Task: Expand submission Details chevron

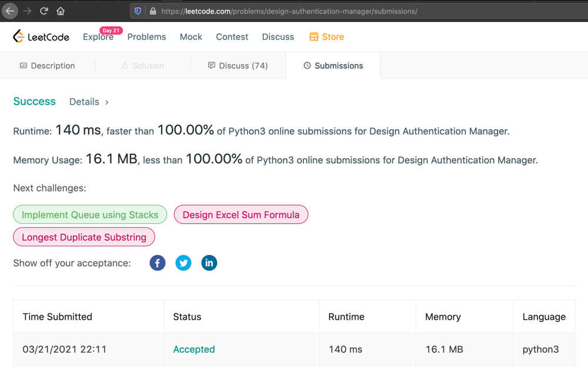Action: pos(106,102)
